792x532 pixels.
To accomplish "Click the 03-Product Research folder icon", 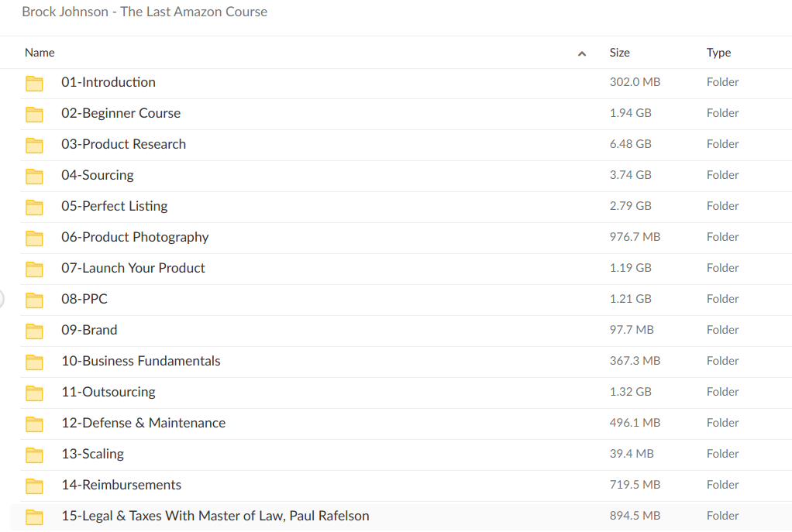I will point(34,144).
